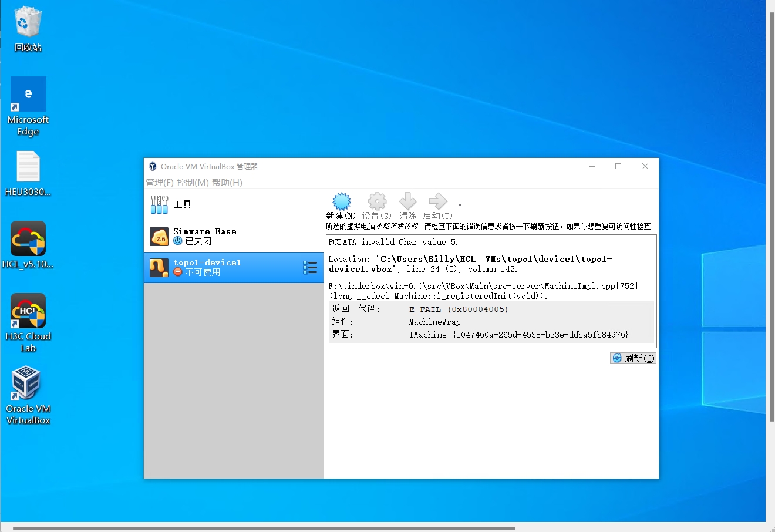Expand the dropdown arrow beside 启动(T)

(x=460, y=205)
